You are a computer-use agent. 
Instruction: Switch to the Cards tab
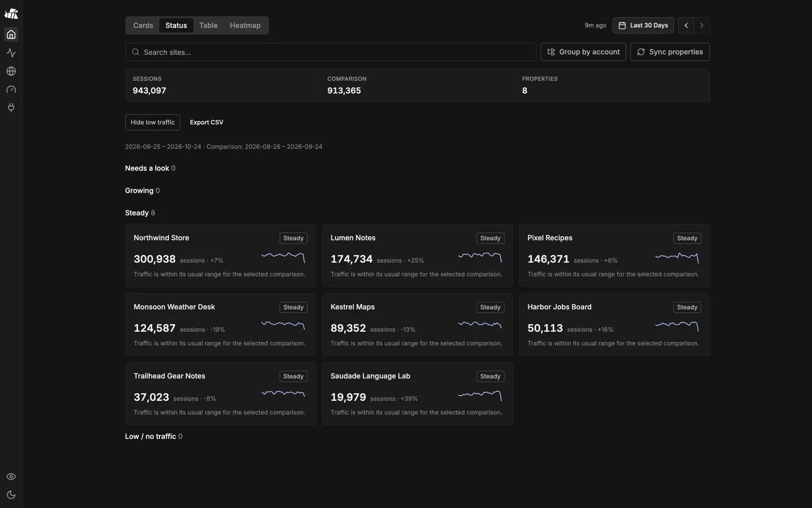pos(143,25)
